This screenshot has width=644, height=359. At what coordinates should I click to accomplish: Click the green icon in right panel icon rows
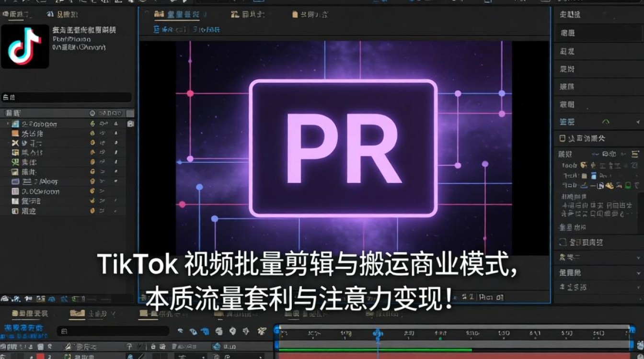[628, 185]
